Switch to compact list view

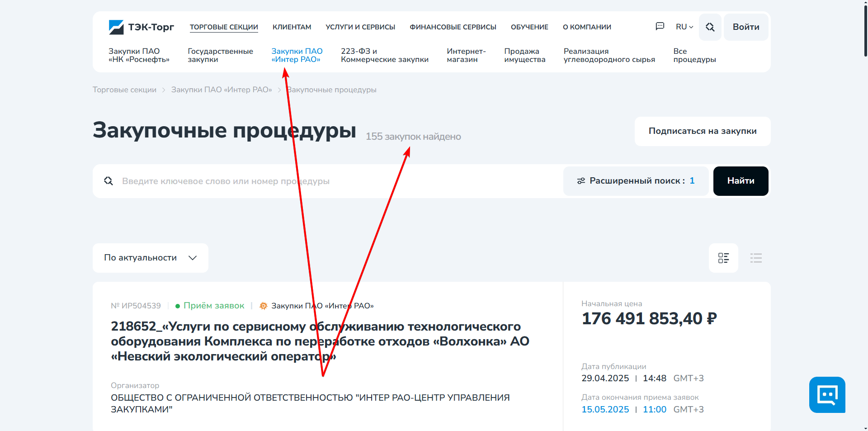tap(756, 258)
